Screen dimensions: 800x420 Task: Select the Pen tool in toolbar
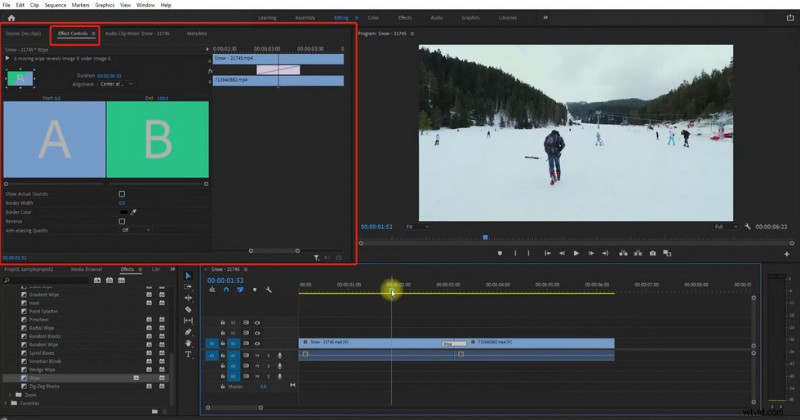[188, 332]
